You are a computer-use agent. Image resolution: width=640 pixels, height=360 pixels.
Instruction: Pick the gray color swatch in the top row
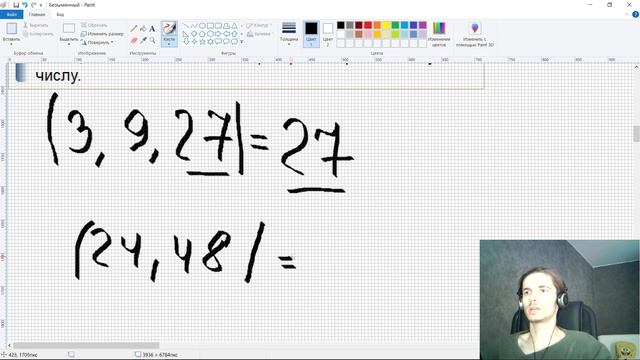click(350, 25)
